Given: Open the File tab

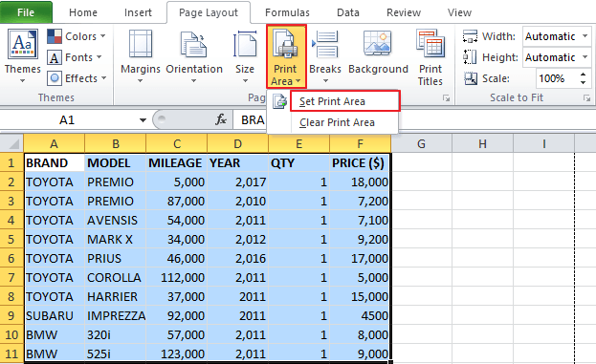Looking at the screenshot, I should pyautogui.click(x=26, y=12).
